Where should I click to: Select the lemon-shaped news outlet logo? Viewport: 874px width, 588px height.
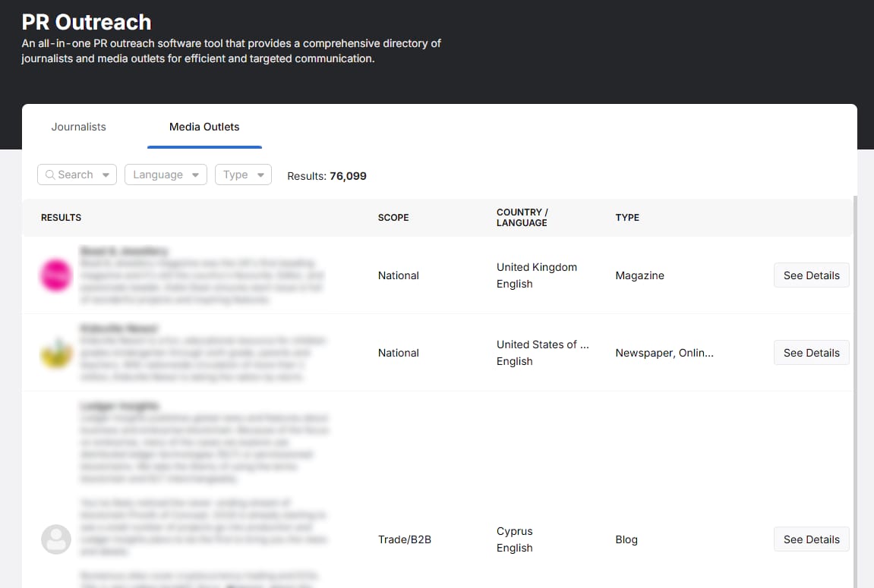click(x=55, y=352)
